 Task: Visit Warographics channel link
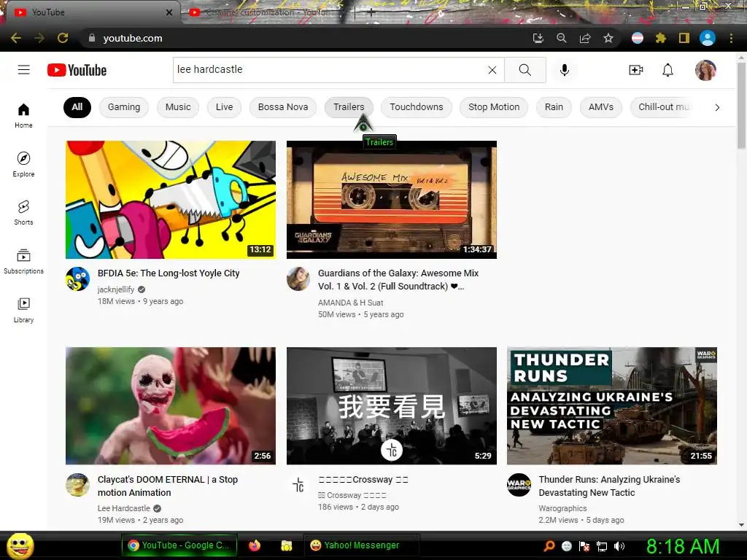coord(562,508)
